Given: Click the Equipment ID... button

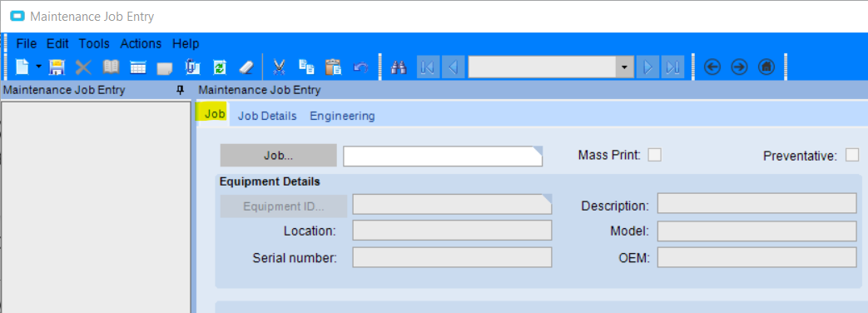Looking at the screenshot, I should (x=284, y=206).
